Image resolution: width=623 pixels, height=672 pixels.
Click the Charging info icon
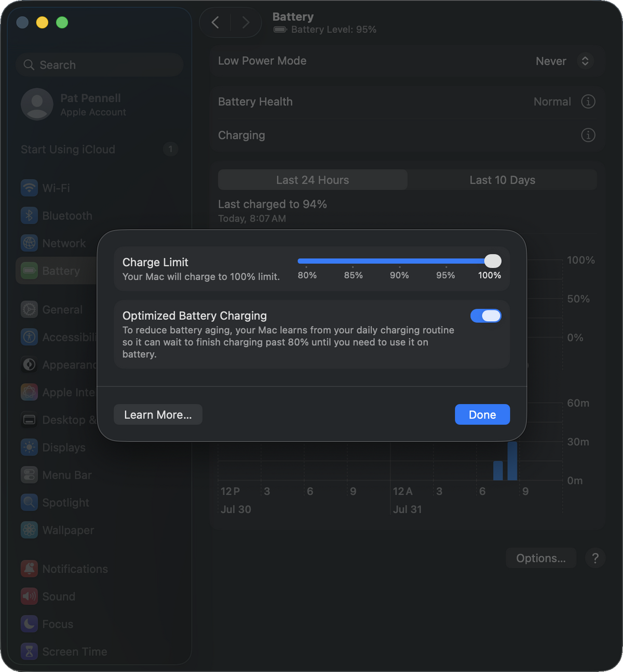588,135
